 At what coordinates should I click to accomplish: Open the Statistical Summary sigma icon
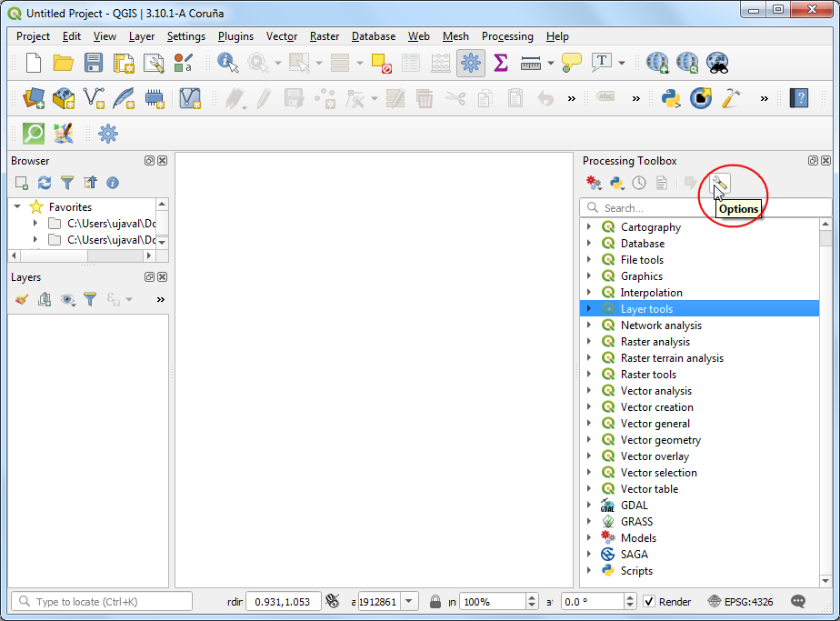(x=500, y=63)
